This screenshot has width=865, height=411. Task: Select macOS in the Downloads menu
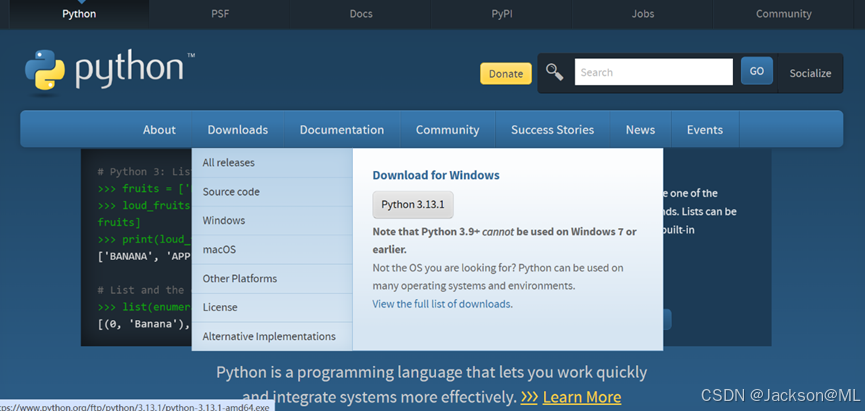(x=219, y=250)
